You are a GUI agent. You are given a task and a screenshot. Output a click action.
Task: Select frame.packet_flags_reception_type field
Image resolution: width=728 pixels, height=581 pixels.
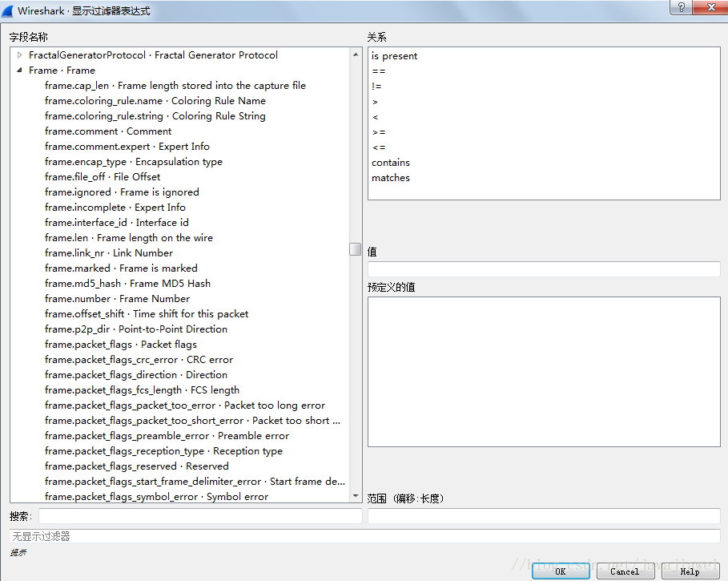click(163, 451)
